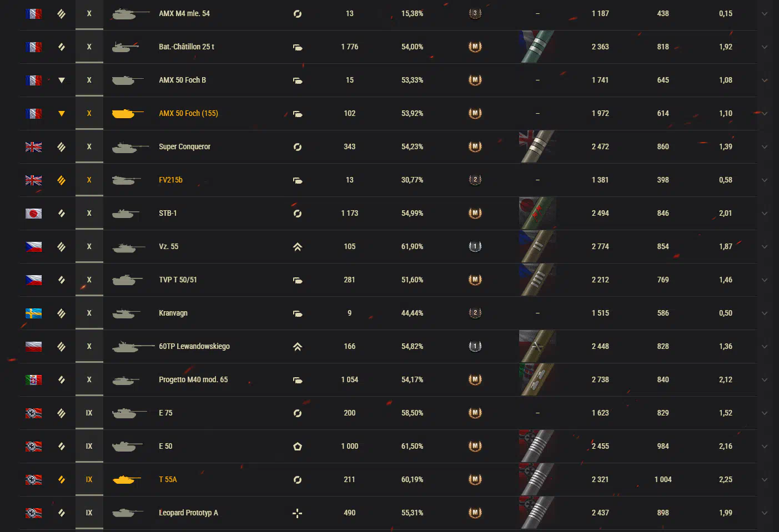Click the 61,50% win rate for E 50

point(412,446)
